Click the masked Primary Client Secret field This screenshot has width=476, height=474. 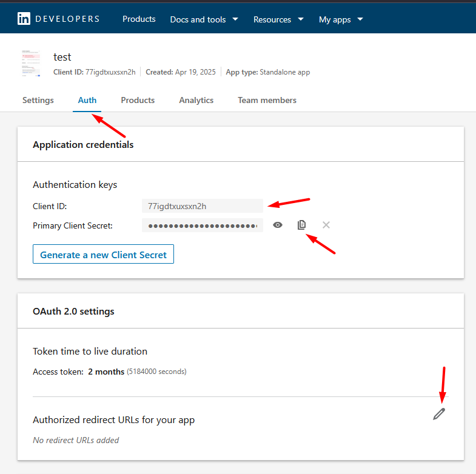click(203, 225)
